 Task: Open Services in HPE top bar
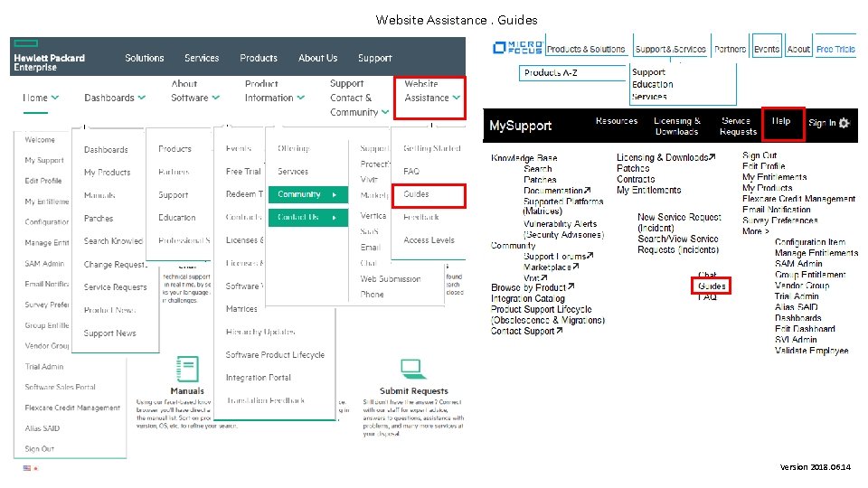pyautogui.click(x=202, y=58)
